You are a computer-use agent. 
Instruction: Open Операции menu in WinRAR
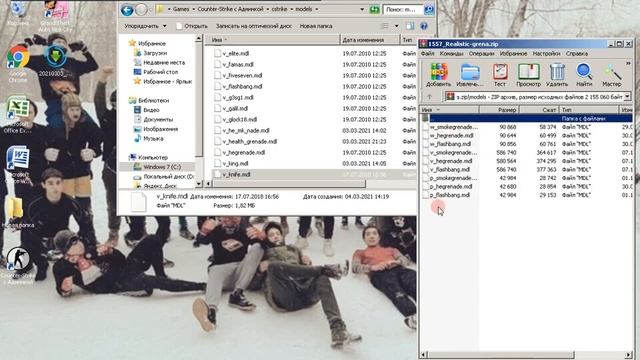pyautogui.click(x=481, y=53)
